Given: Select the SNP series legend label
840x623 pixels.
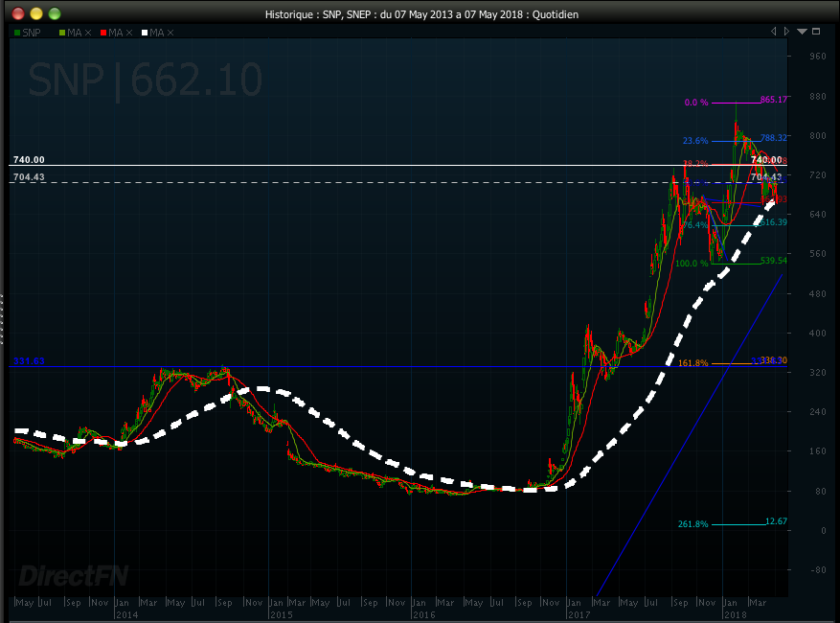Looking at the screenshot, I should tap(32, 33).
